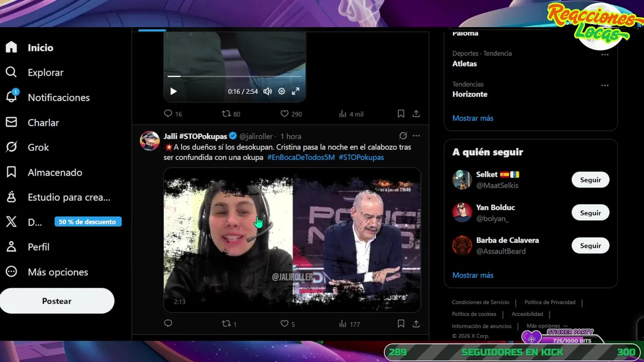Open the #STOPokupas hashtag link
Viewport: 644px width, 362px height.
click(361, 157)
